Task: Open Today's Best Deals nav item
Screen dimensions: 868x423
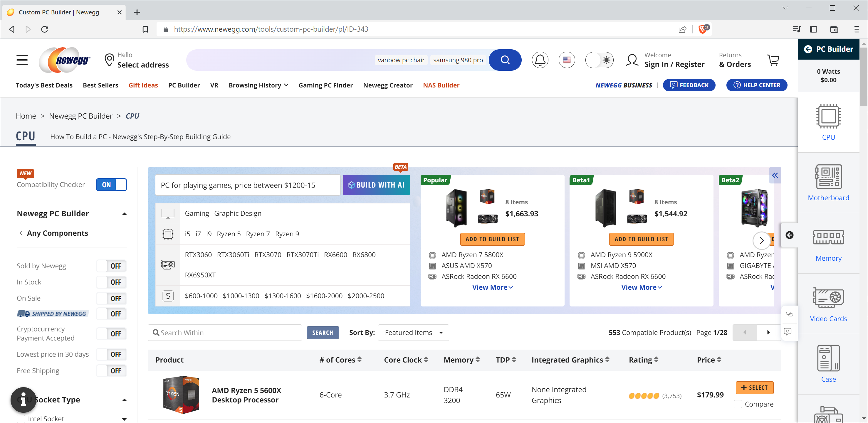Action: [x=44, y=85]
